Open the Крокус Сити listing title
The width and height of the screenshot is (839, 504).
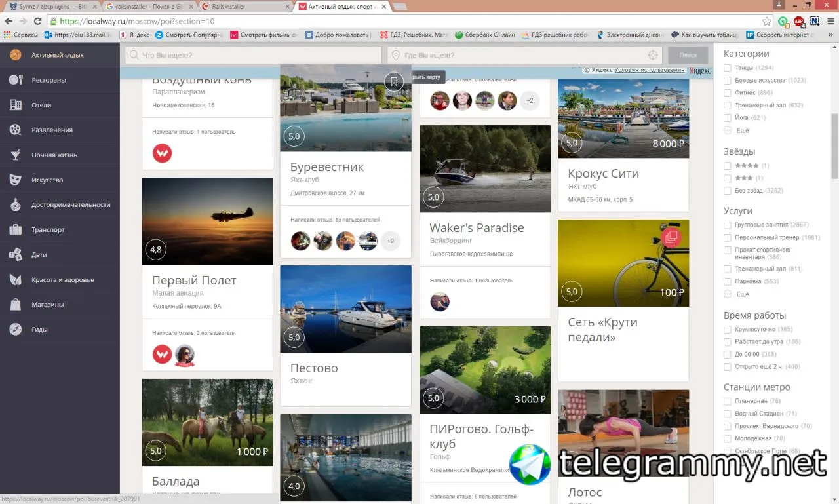coord(604,174)
